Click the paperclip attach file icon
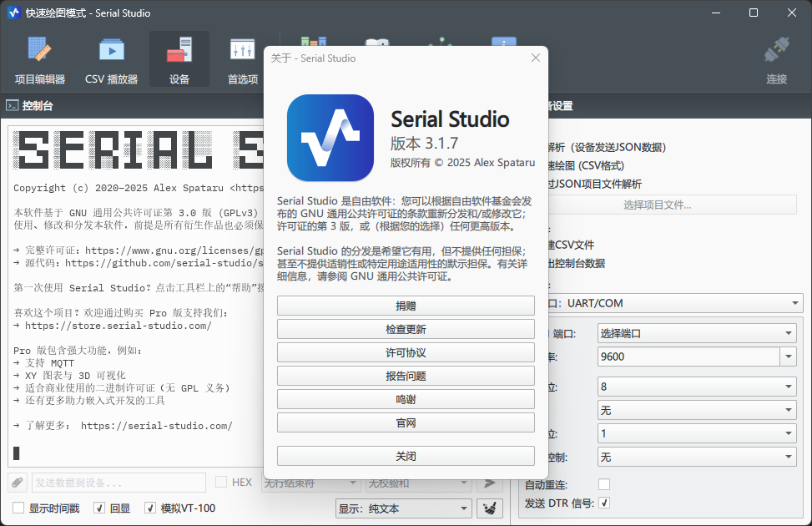 tap(18, 483)
